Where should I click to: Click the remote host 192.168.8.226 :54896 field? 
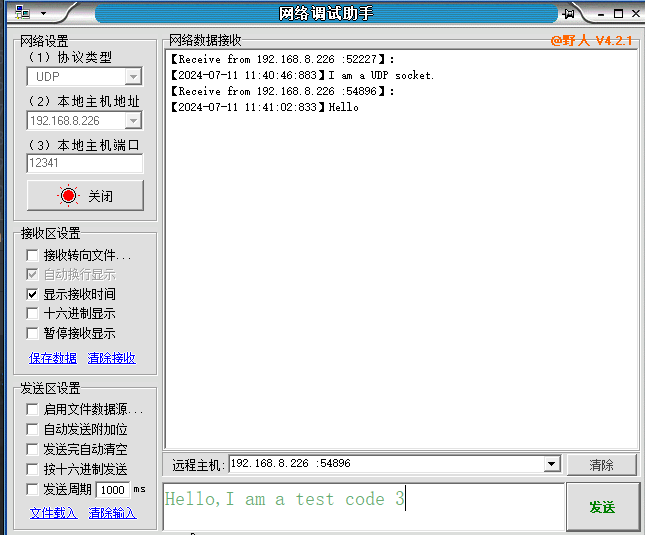tap(386, 464)
